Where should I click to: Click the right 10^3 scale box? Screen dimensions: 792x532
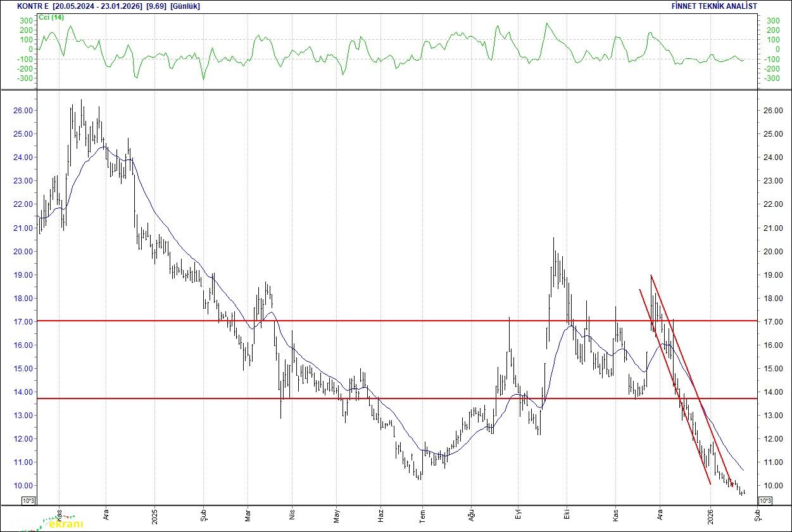764,501
